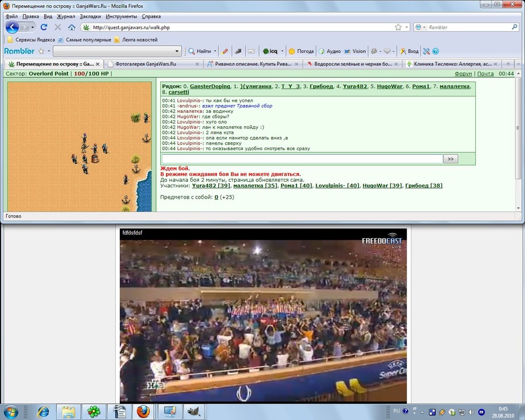525x420 pixels.
Task: Switch to Клиника Тисленко tab
Action: click(452, 64)
